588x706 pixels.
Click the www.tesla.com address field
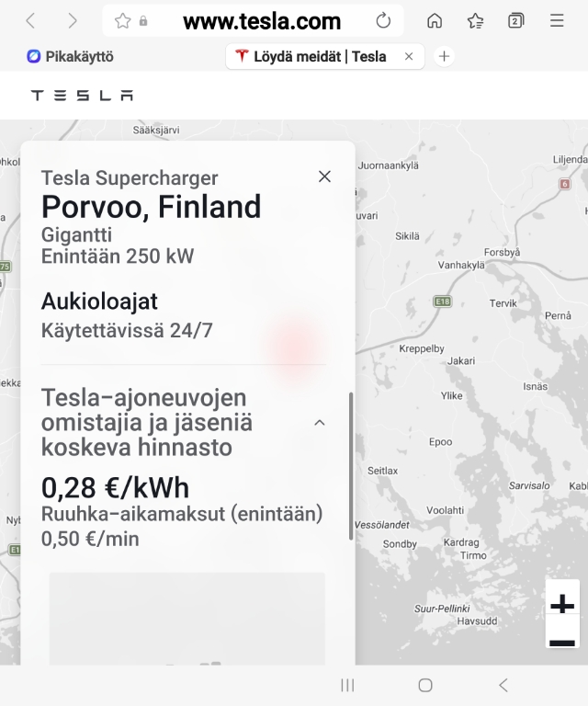tap(262, 21)
